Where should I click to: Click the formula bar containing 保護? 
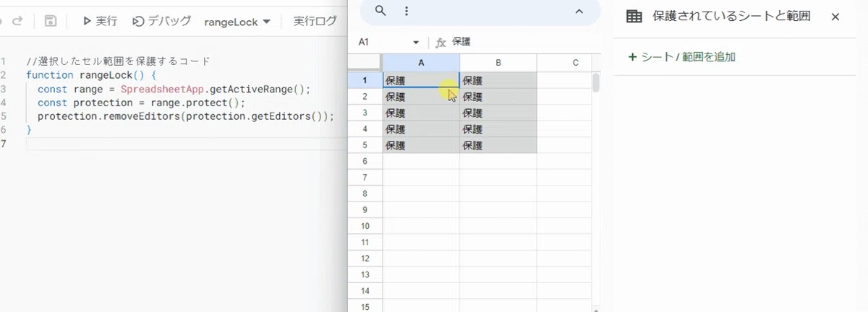click(x=524, y=43)
